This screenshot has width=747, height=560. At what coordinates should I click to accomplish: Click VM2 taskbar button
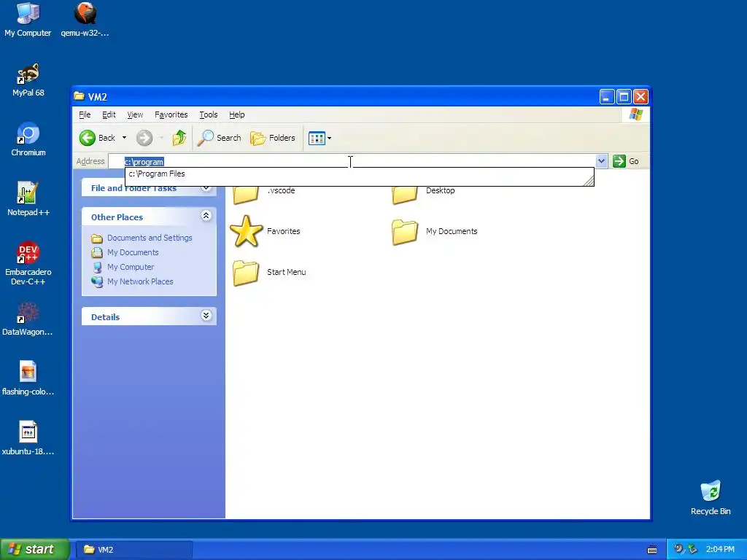click(133, 550)
